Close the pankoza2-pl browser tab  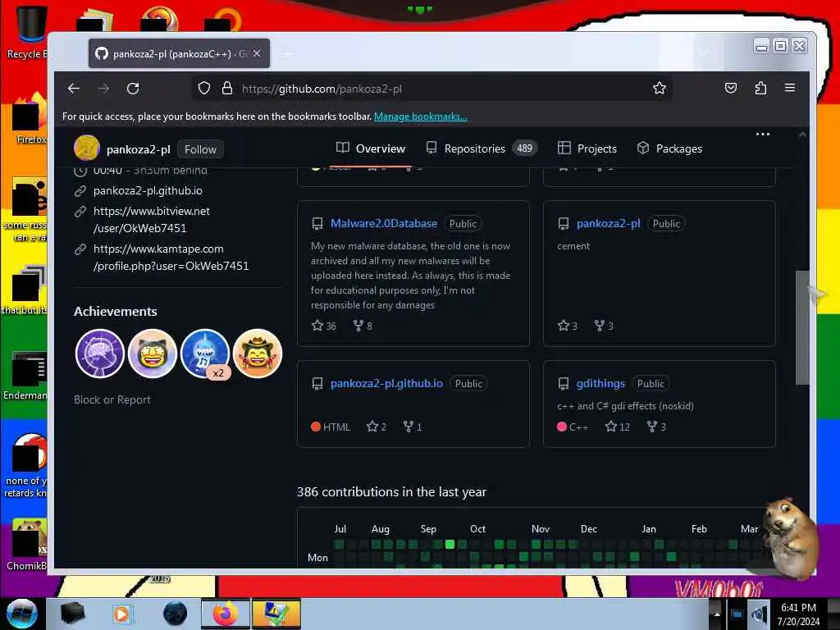257,53
